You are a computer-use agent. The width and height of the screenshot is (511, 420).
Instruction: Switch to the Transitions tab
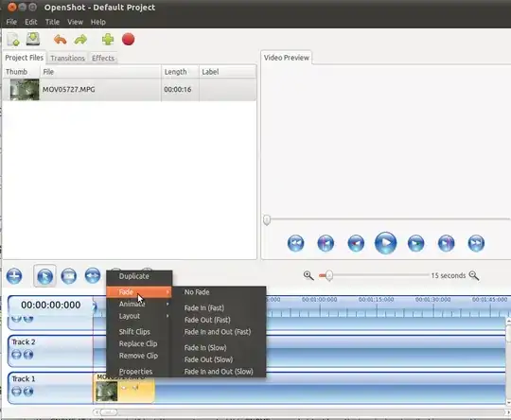pyautogui.click(x=67, y=58)
